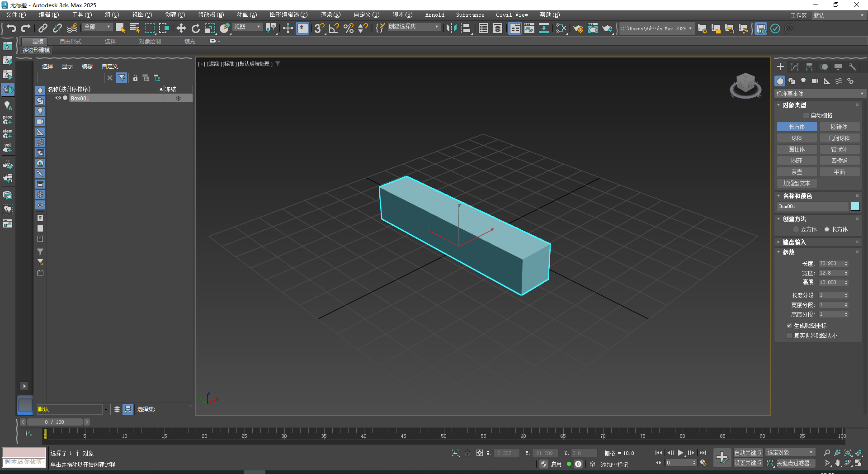868x474 pixels.
Task: Collapse the 参数 rollout
Action: 789,252
